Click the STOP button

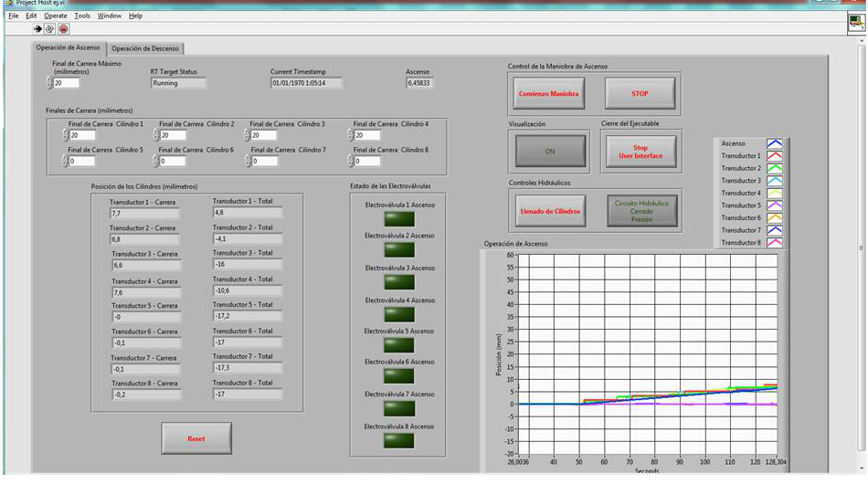click(640, 93)
